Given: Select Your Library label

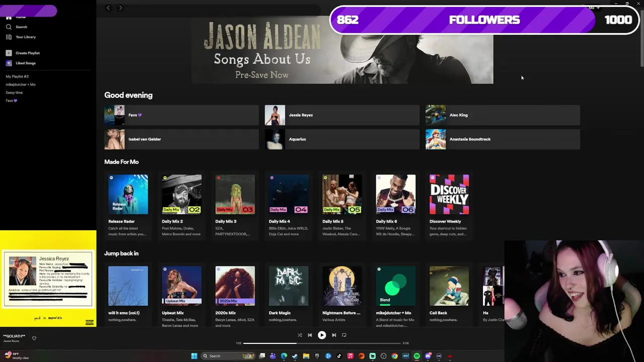Looking at the screenshot, I should click(x=26, y=37).
